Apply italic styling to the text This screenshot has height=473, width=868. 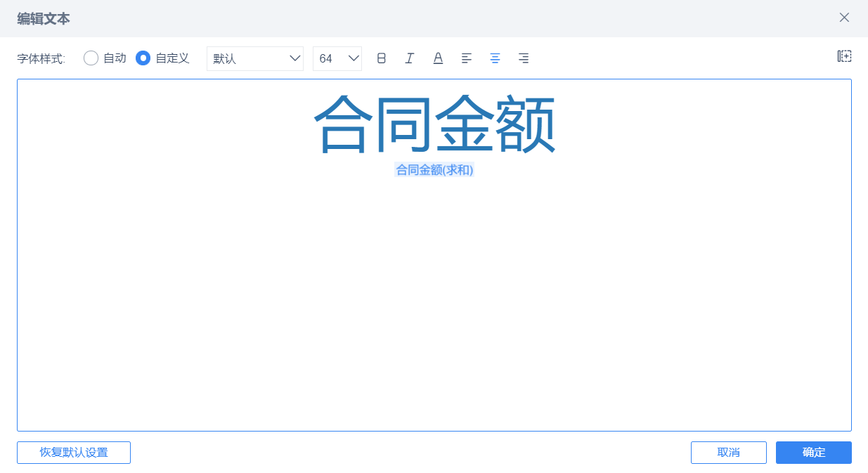pyautogui.click(x=410, y=58)
